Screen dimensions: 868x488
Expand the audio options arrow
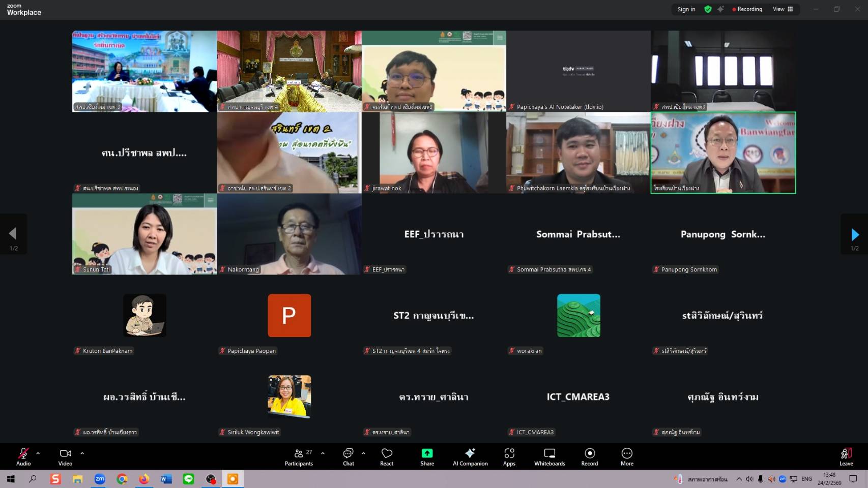pyautogui.click(x=38, y=453)
